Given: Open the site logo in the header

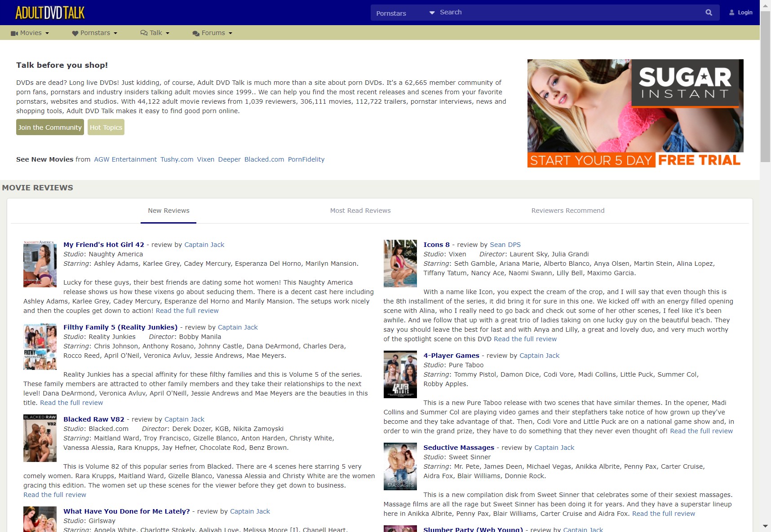Looking at the screenshot, I should click(50, 13).
